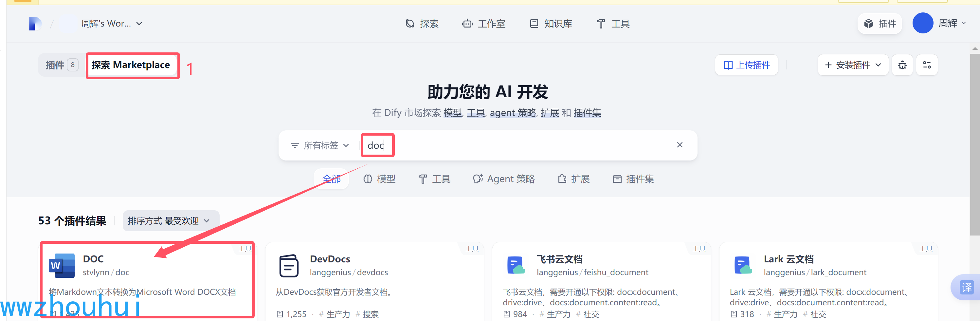Filter results by 扩展 category
980x321 pixels.
[574, 179]
